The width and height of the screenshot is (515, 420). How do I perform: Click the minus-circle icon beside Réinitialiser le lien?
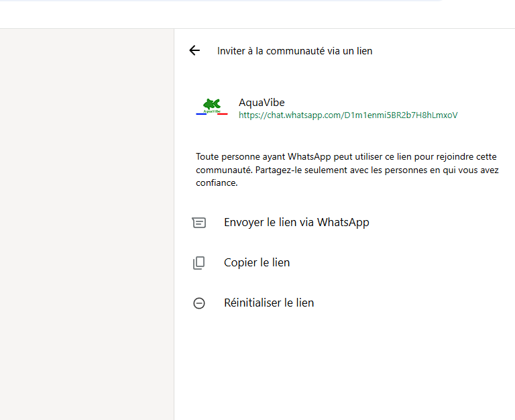click(x=198, y=303)
